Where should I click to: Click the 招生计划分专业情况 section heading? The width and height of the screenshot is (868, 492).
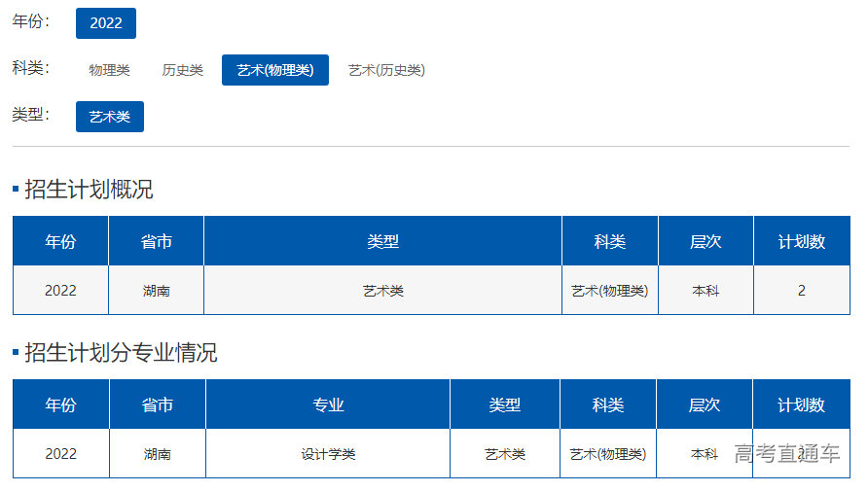[121, 353]
